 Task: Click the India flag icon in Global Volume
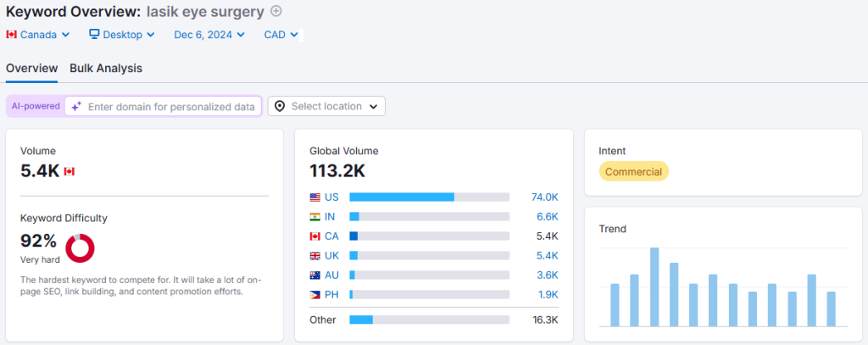tap(315, 216)
